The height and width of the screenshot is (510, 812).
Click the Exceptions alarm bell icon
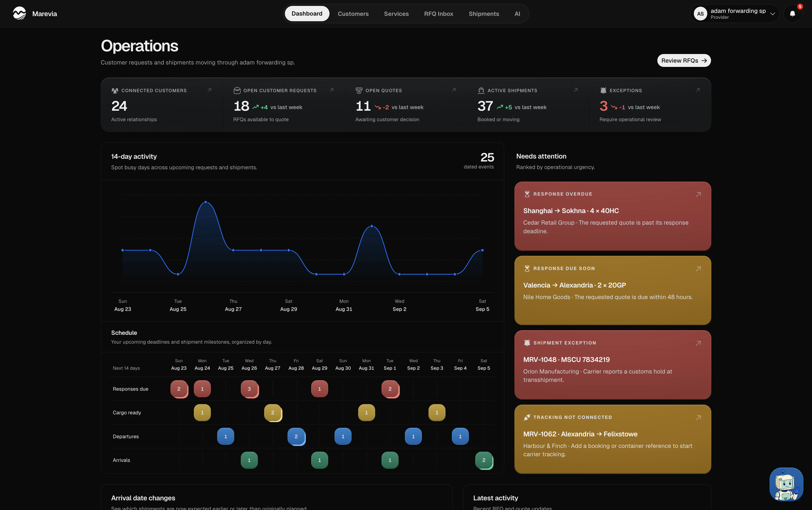(603, 90)
